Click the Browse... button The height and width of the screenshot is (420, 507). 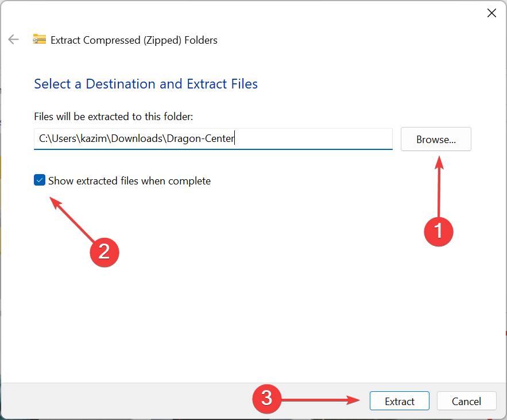[x=436, y=140]
